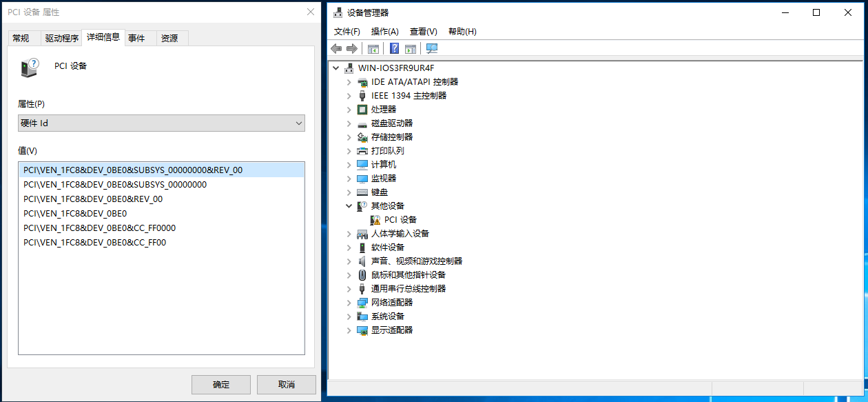Open the 帮助(H) menu

pyautogui.click(x=462, y=32)
